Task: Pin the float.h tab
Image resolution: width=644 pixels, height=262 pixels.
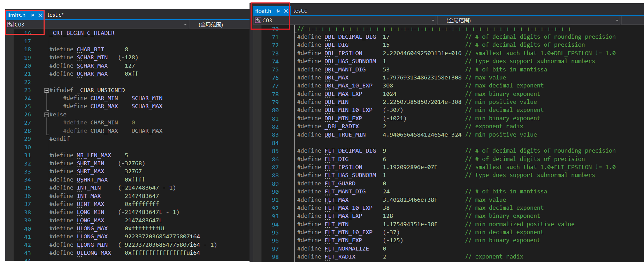Action: [278, 11]
